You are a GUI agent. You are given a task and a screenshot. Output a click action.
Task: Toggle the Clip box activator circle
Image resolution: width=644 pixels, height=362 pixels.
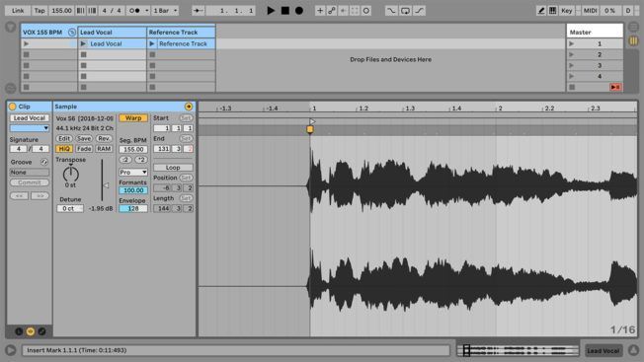pyautogui.click(x=12, y=107)
